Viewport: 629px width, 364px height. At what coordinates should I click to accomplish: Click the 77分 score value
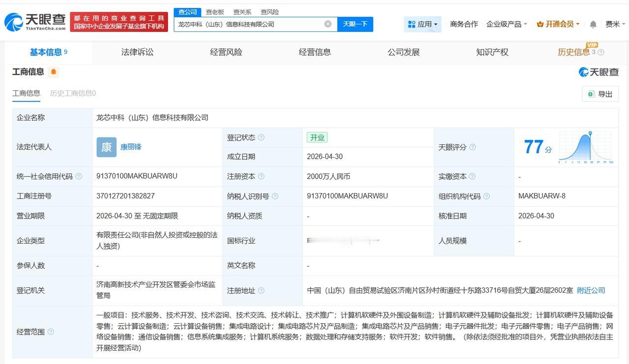click(538, 147)
